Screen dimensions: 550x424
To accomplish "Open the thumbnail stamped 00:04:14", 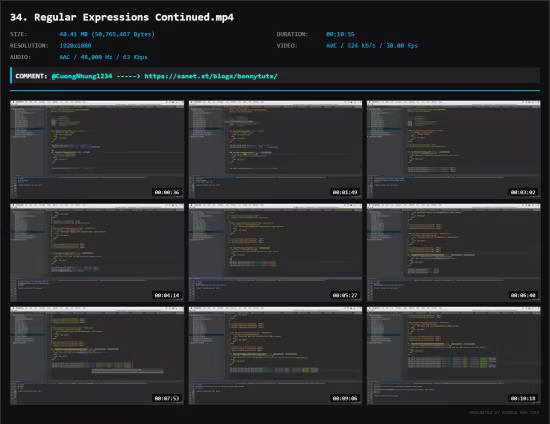I will [x=97, y=253].
